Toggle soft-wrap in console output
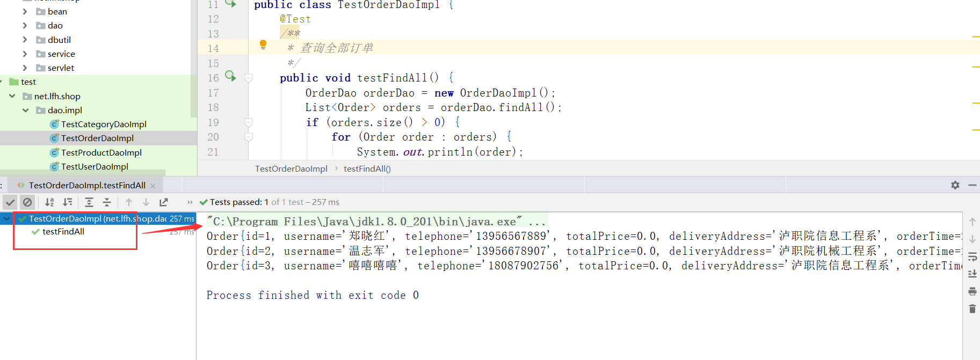Viewport: 980px width, 360px height. click(x=972, y=257)
